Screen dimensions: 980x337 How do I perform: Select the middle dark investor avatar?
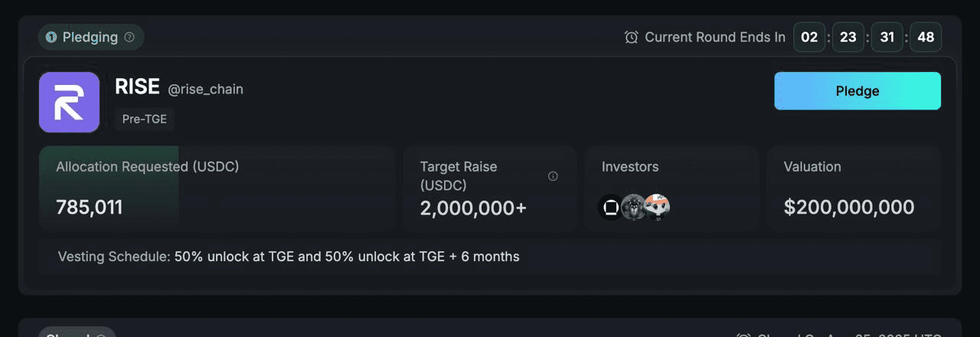(x=633, y=208)
